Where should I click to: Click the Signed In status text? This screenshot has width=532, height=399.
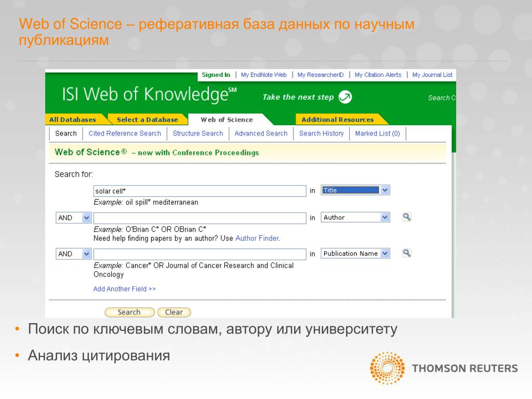tap(216, 75)
